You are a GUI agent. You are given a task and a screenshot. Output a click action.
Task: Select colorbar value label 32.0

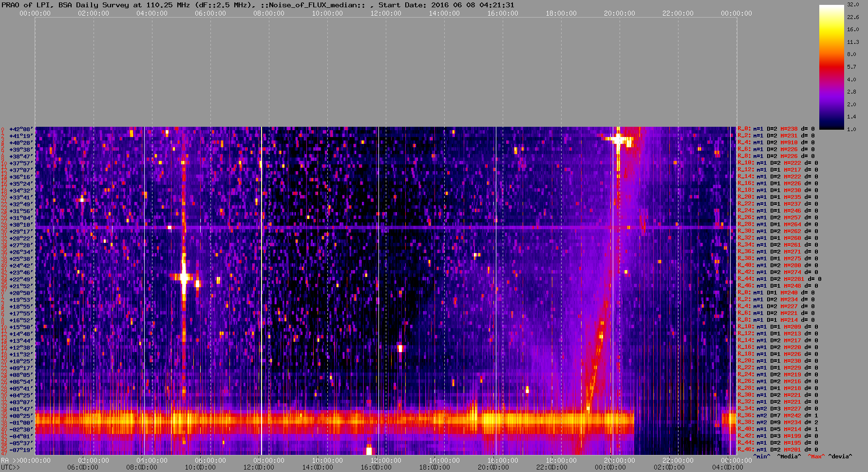click(852, 4)
